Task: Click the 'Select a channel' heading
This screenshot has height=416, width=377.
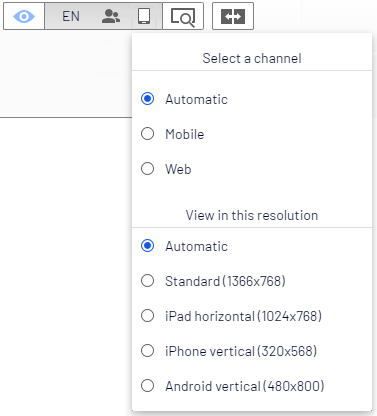Action: (x=252, y=58)
